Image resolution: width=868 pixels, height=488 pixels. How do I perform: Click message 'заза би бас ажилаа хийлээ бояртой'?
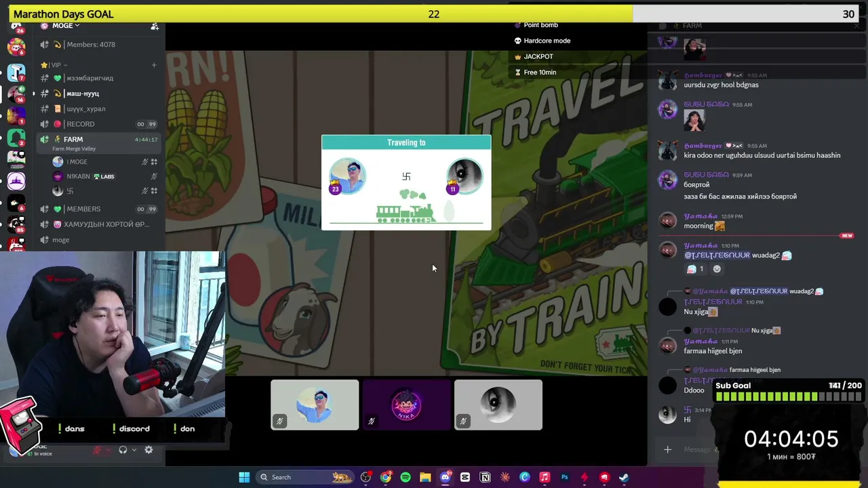[741, 197]
